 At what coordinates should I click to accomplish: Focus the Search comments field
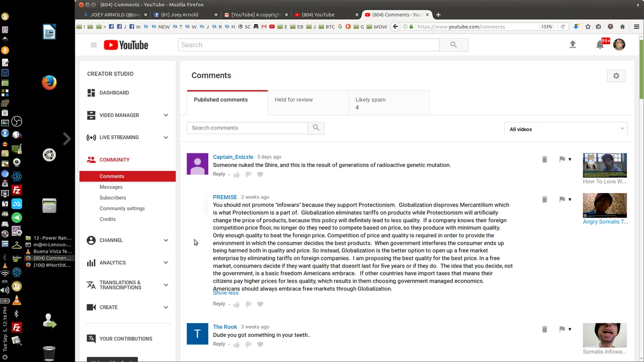(248, 128)
